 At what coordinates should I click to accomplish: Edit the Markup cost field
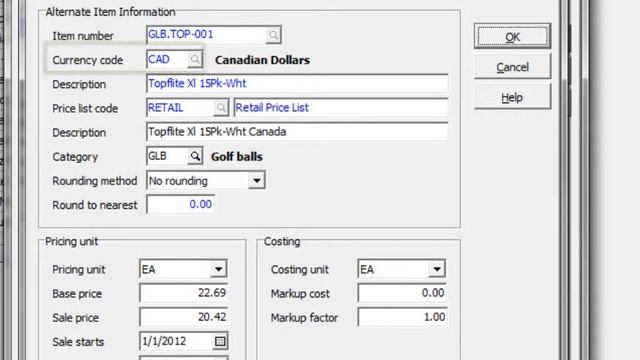click(x=402, y=293)
